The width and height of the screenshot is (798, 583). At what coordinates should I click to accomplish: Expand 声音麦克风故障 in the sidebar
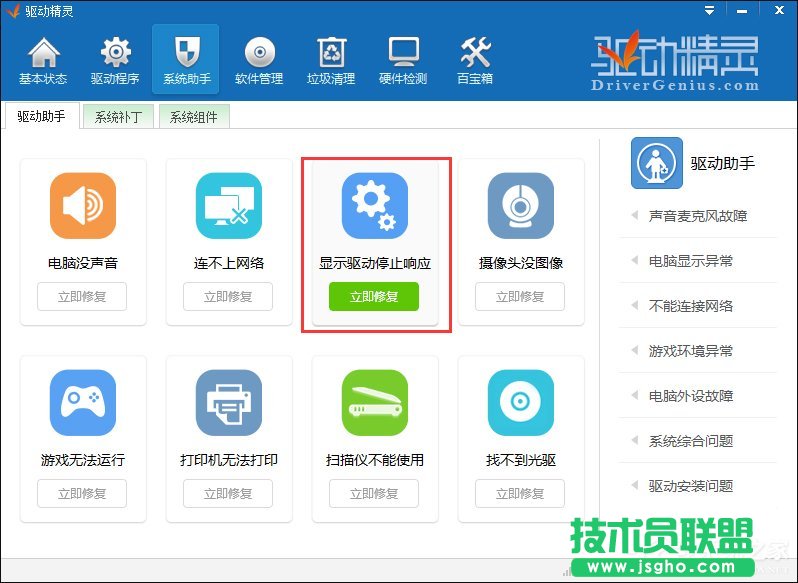697,216
